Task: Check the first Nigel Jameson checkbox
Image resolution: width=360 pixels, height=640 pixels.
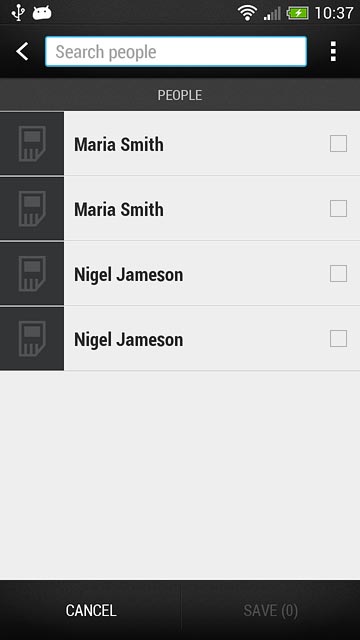Action: pyautogui.click(x=338, y=273)
